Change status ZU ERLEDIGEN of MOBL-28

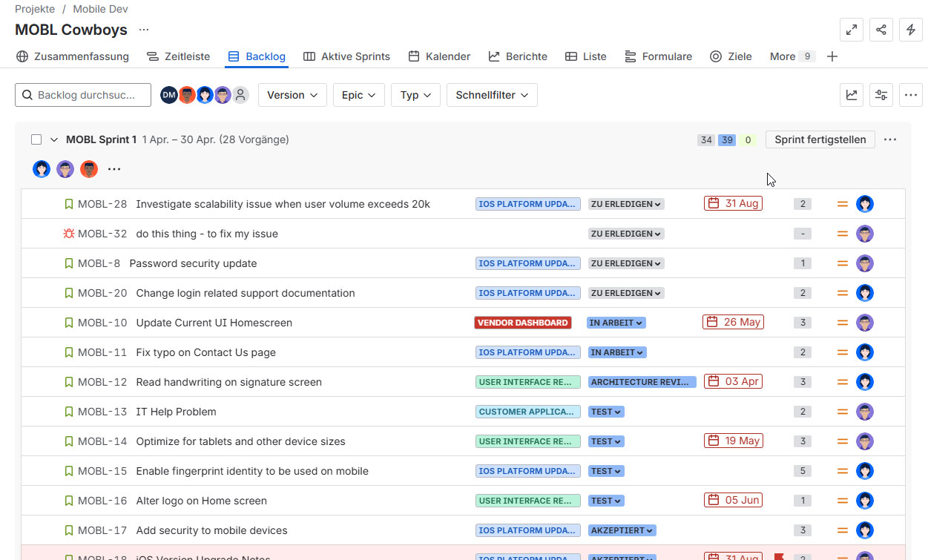pyautogui.click(x=626, y=204)
